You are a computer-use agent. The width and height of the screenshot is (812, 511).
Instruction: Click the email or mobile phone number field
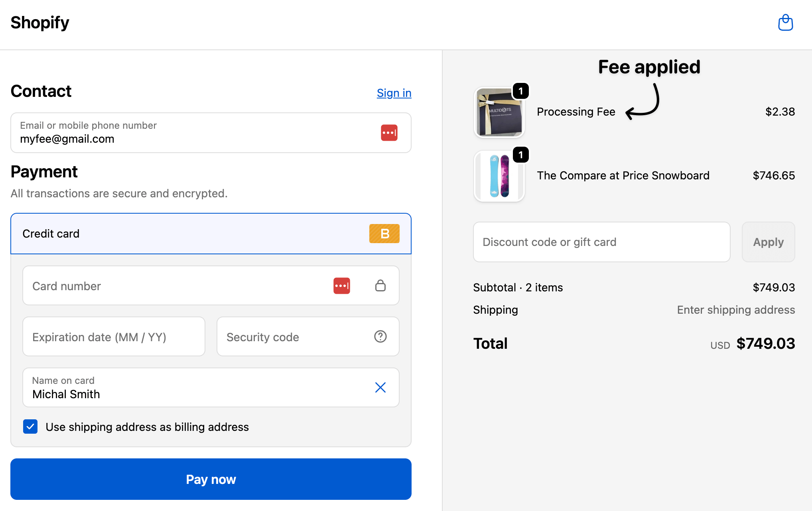tap(191, 133)
